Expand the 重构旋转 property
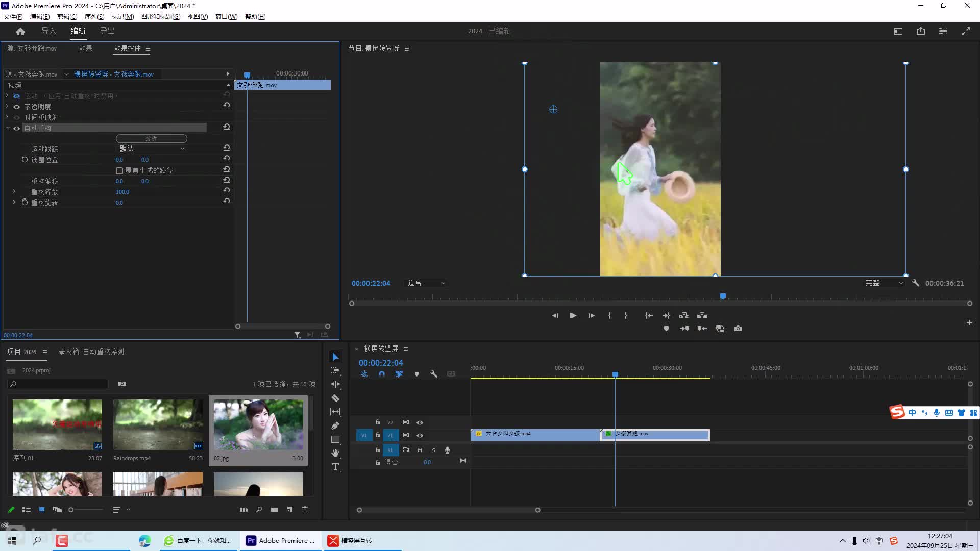Screen dimensions: 980x551 pos(14,202)
